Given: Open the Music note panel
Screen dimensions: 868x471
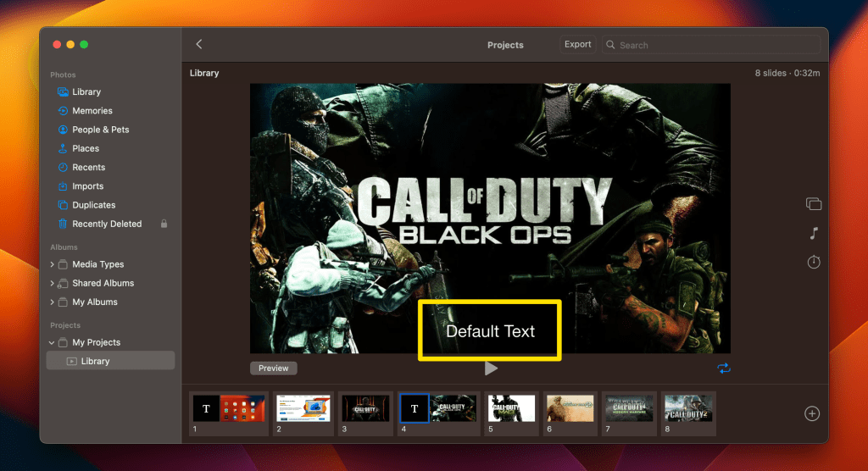Looking at the screenshot, I should coord(814,233).
